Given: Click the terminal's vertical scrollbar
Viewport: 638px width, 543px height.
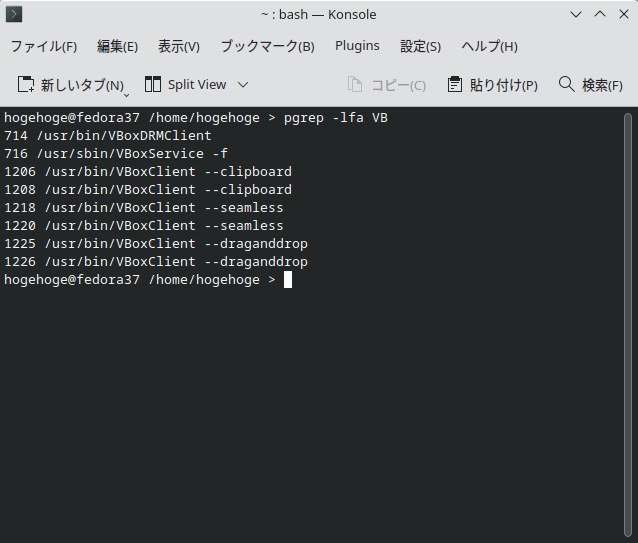Looking at the screenshot, I should coord(628,325).
